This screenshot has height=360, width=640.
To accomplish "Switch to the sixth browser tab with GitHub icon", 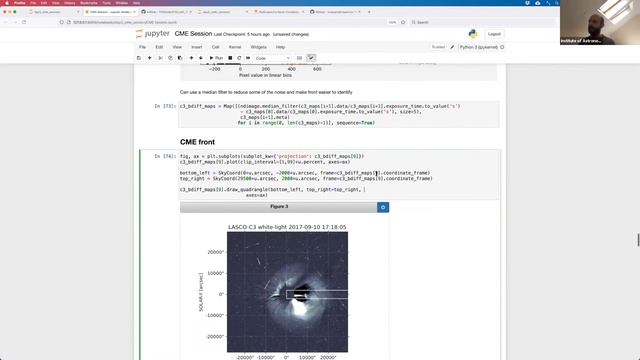I will tap(336, 12).
